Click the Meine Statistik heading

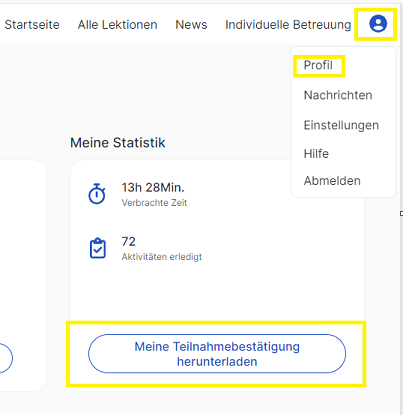pos(118,143)
